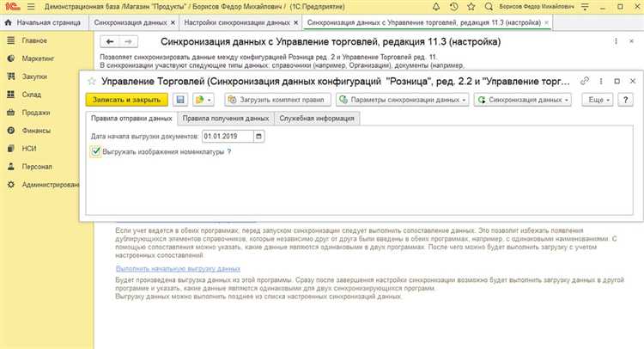Open Главное section in sidebar

pos(34,40)
